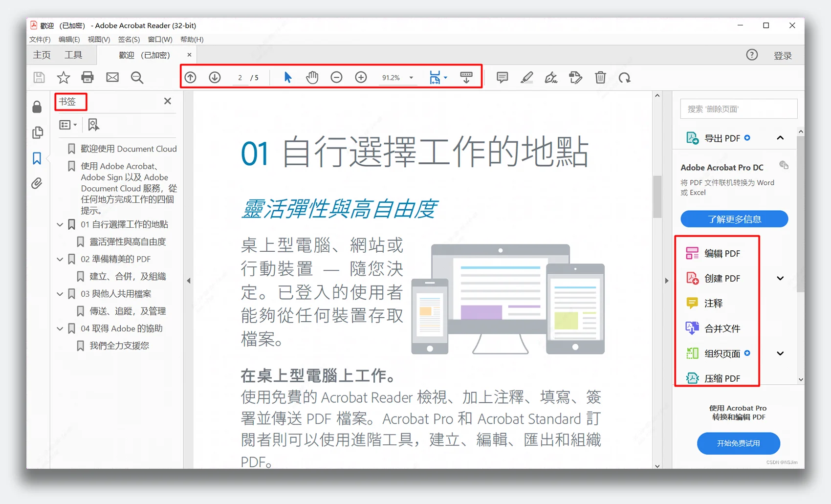Click the 开始免费试用 button
Screen dimensions: 831x504
(738, 443)
